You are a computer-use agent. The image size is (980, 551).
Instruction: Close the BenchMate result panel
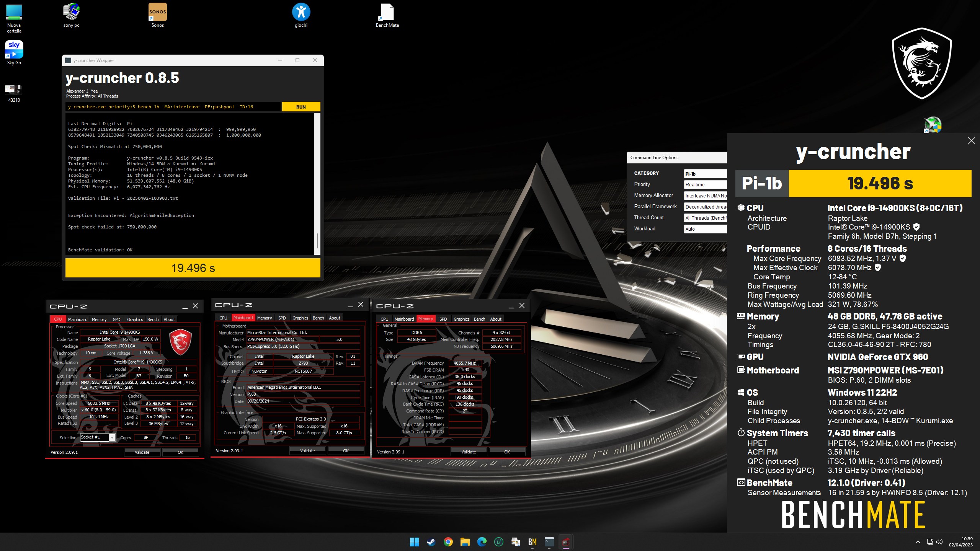971,141
